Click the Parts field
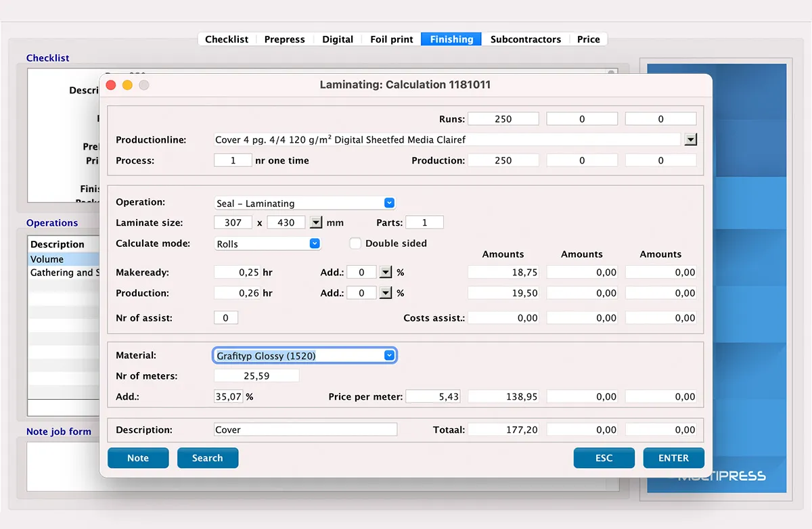812x529 pixels. [x=424, y=223]
